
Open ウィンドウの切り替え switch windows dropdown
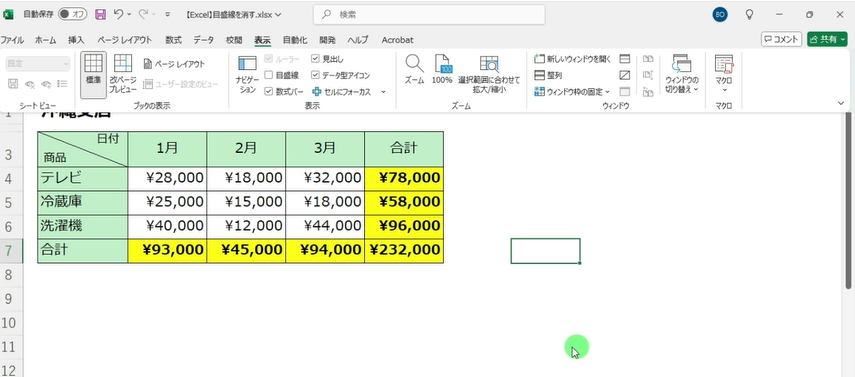coord(682,75)
